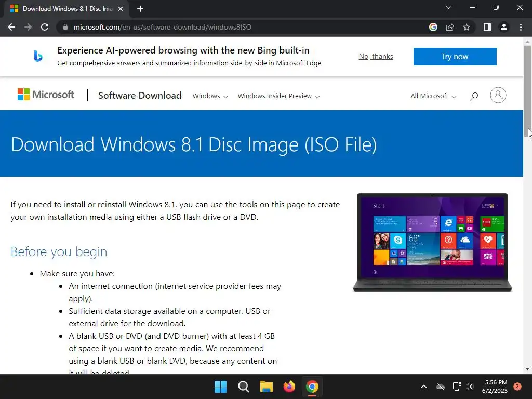The height and width of the screenshot is (399, 532).
Task: Click the scrollbar down arrow
Action: pyautogui.click(x=527, y=369)
